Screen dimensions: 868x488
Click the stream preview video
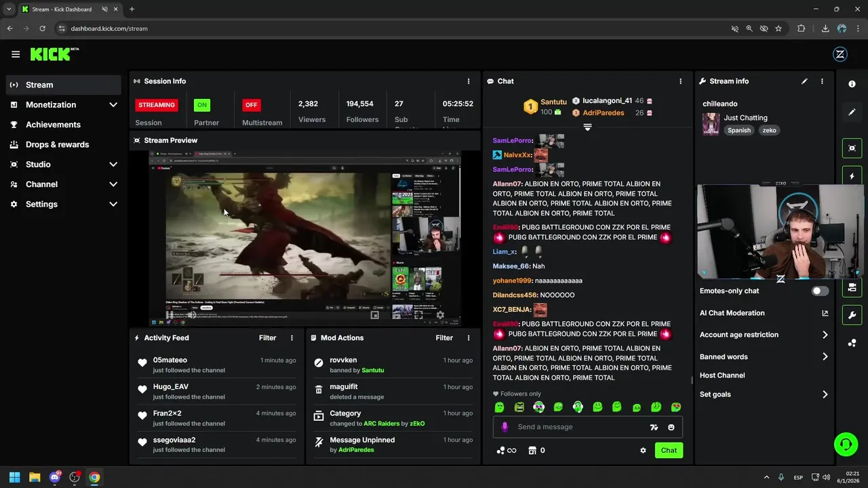click(304, 238)
